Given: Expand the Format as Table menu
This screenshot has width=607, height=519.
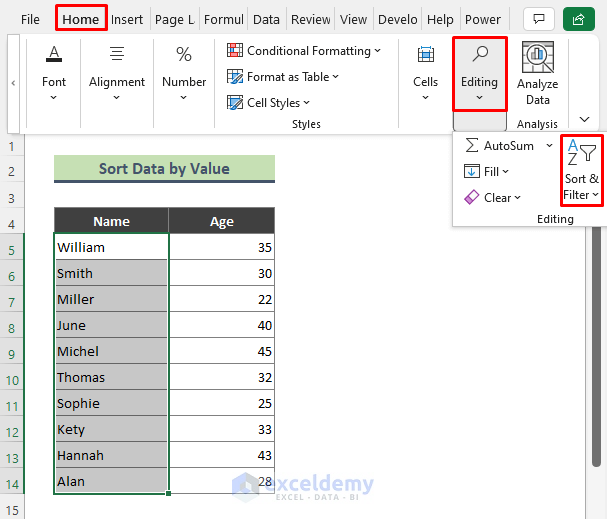Looking at the screenshot, I should [335, 77].
